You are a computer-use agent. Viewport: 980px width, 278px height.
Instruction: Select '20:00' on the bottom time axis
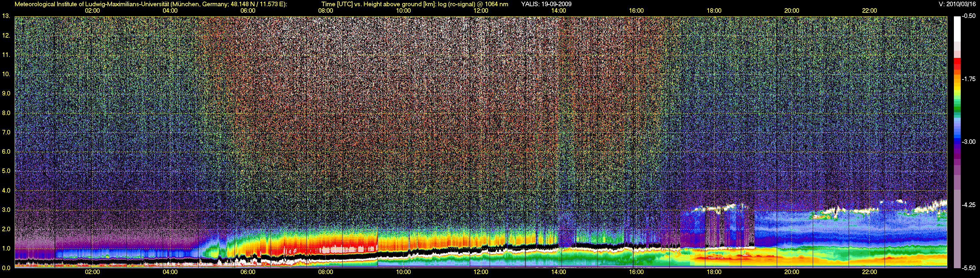point(792,272)
